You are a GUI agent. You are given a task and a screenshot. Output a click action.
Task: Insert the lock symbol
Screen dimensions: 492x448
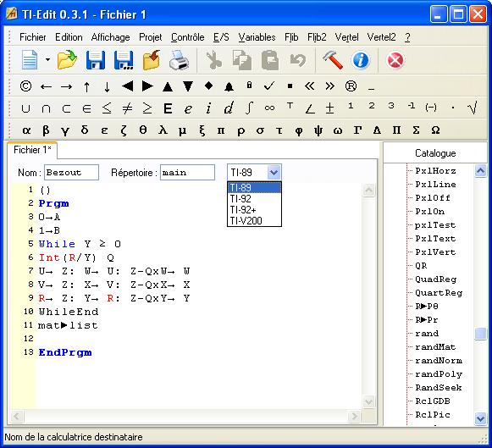[x=249, y=85]
